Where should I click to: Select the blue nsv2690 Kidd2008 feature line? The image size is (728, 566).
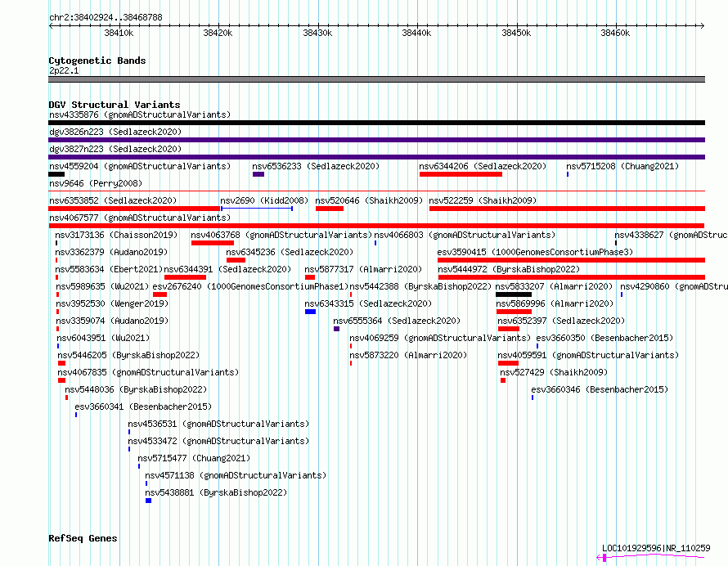(x=257, y=209)
